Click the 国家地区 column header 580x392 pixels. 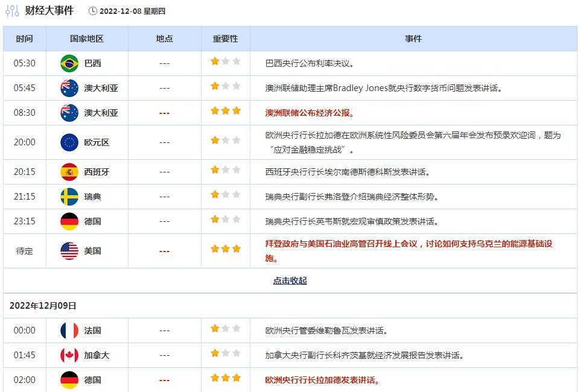[x=87, y=39]
